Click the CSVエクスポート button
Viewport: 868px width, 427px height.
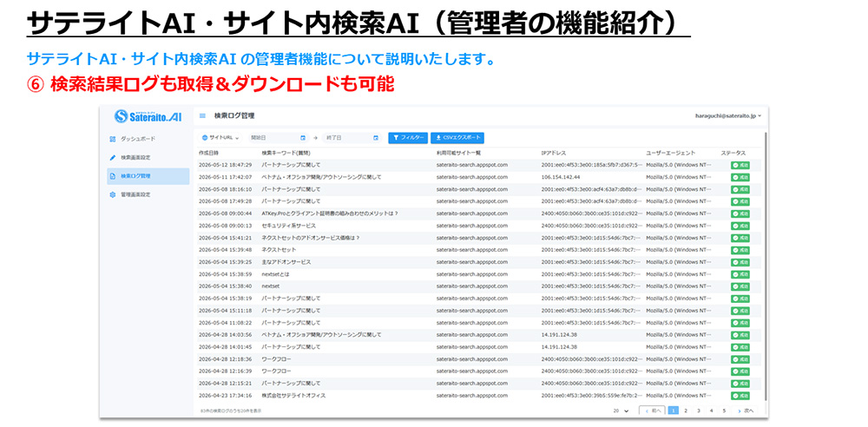457,137
